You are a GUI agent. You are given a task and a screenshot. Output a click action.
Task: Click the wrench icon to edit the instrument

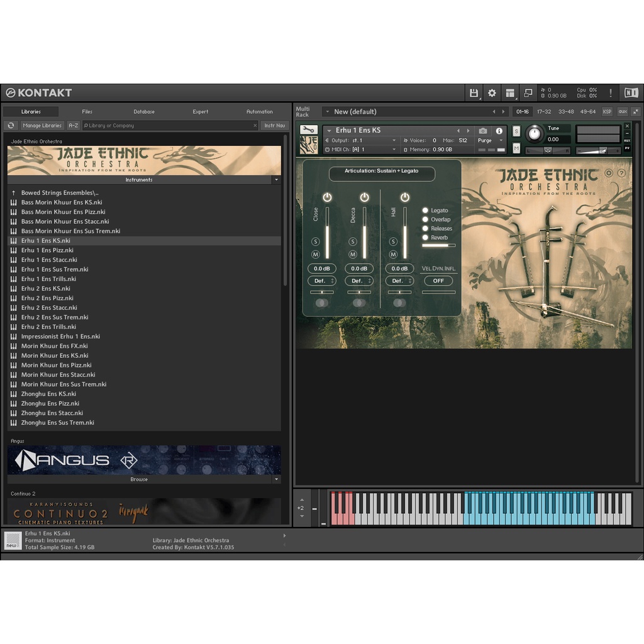click(308, 128)
